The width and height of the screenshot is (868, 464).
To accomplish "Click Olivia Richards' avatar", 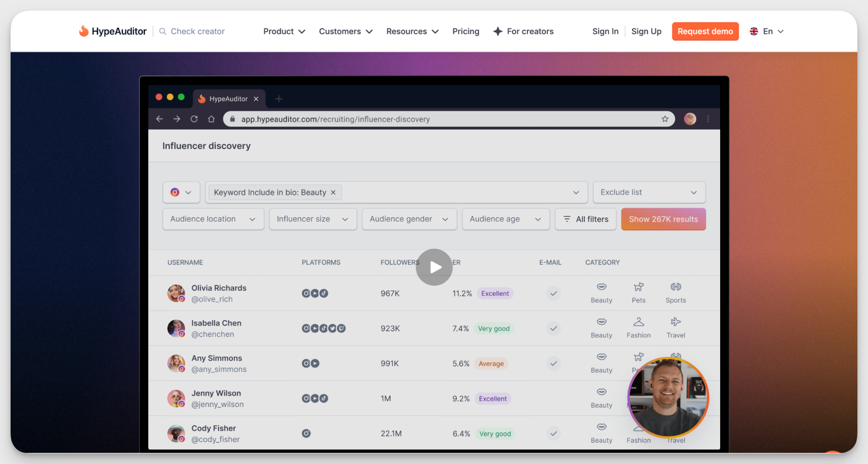I will click(x=176, y=293).
